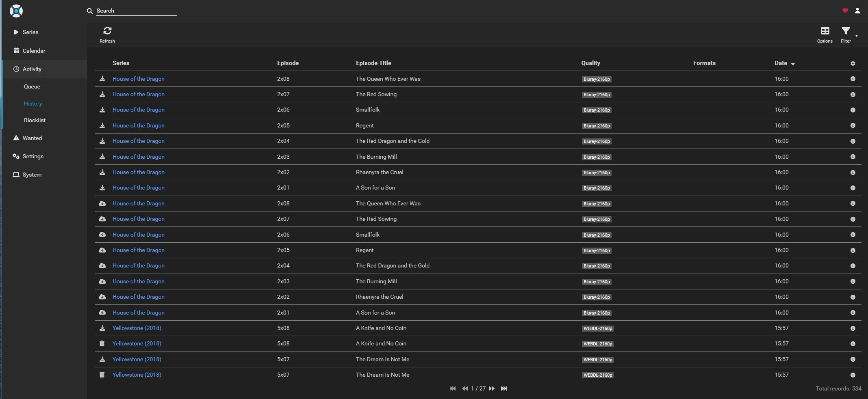Open the user account icon
The image size is (868, 399).
coord(857,11)
